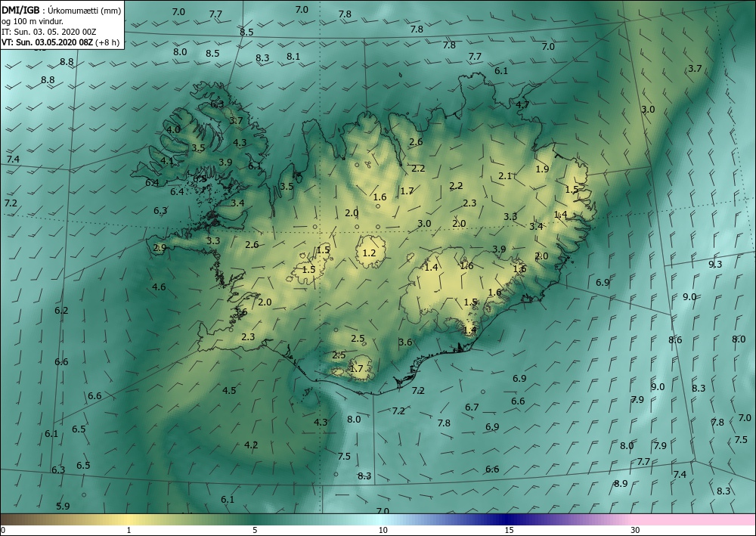The height and width of the screenshot is (536, 756).
Task: Click the '8.9' value on the map
Action: pyautogui.click(x=621, y=484)
